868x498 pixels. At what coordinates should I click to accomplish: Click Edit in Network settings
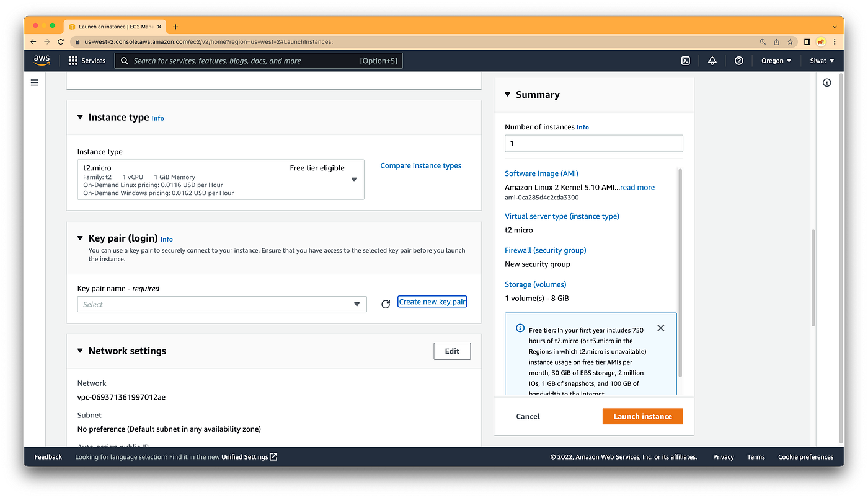[452, 351]
